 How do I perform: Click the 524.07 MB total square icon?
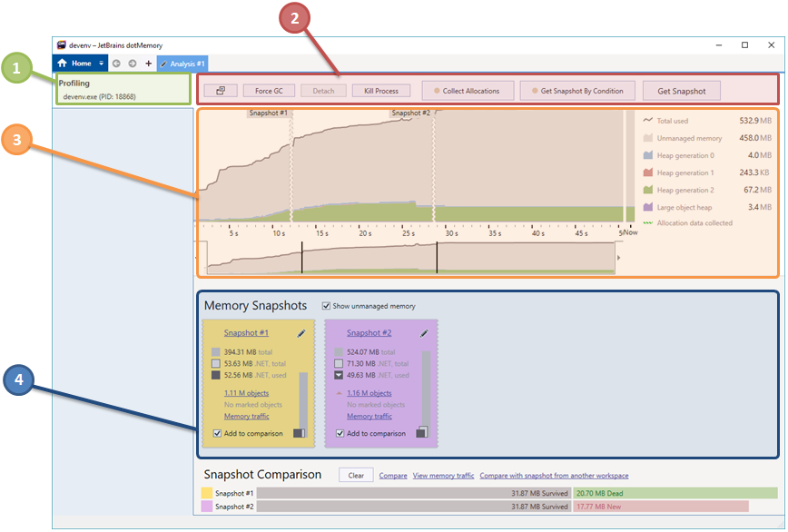click(x=339, y=352)
